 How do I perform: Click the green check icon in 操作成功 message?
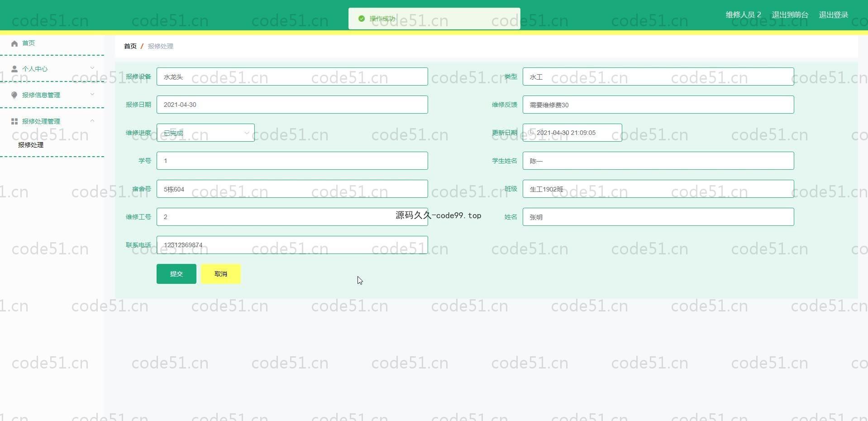[361, 19]
